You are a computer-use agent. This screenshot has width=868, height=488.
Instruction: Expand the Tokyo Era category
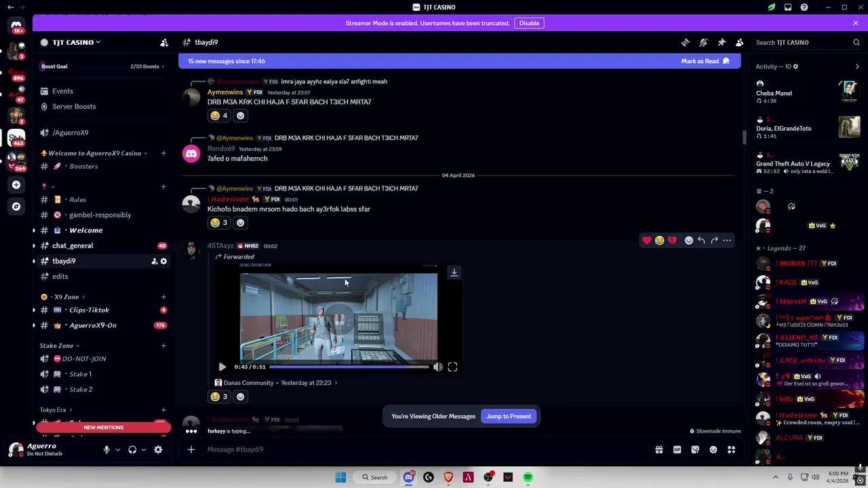click(x=56, y=410)
